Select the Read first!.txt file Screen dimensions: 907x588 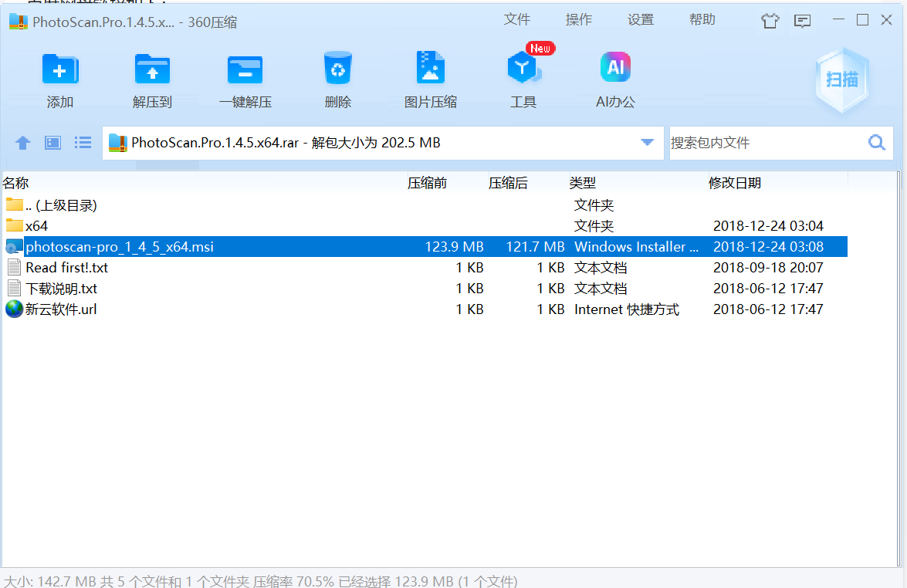click(x=65, y=267)
